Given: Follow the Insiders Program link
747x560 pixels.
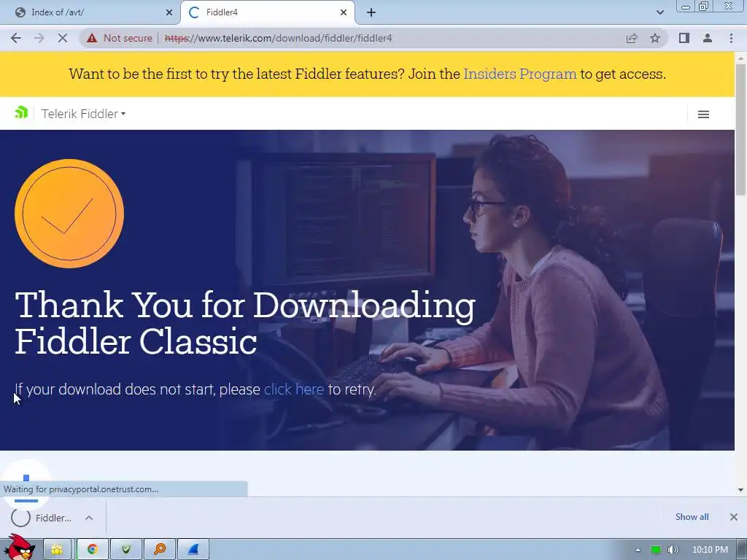Looking at the screenshot, I should point(519,74).
